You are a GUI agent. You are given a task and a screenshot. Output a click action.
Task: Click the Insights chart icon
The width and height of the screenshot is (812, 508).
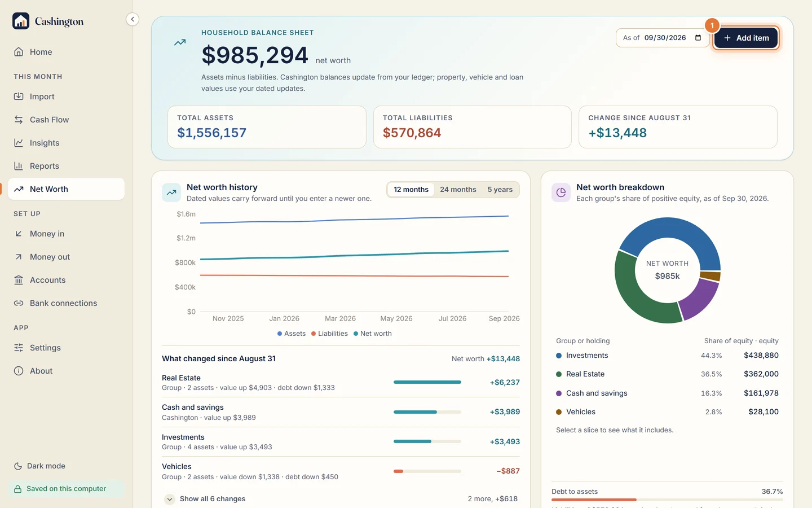[19, 143]
